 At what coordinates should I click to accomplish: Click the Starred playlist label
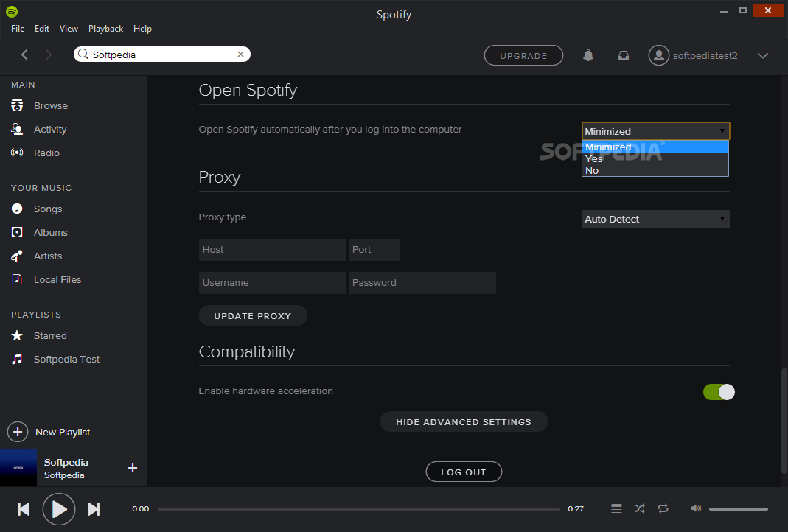coord(50,335)
